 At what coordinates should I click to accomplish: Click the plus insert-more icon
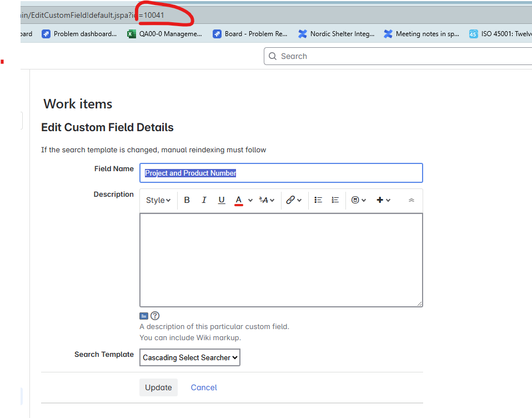pyautogui.click(x=380, y=200)
